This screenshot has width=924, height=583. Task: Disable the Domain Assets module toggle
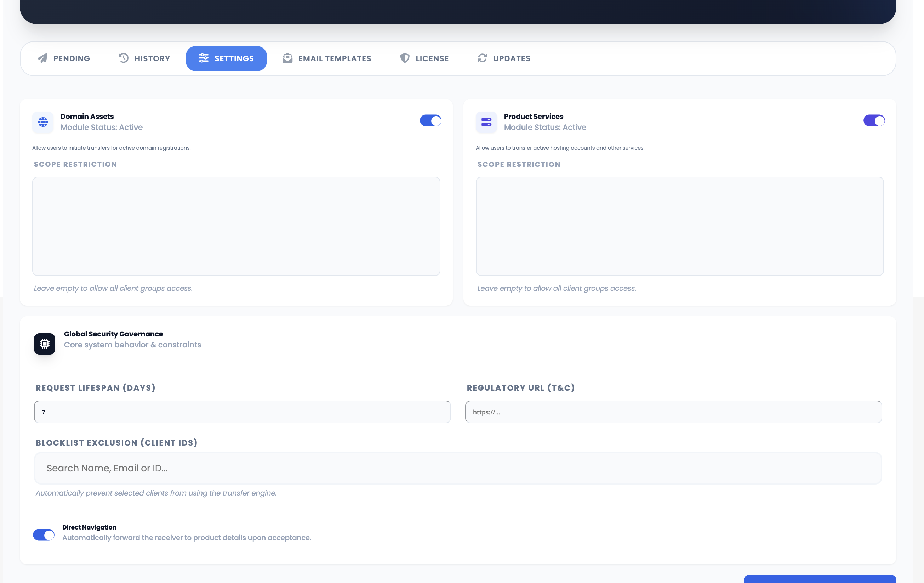pyautogui.click(x=430, y=120)
